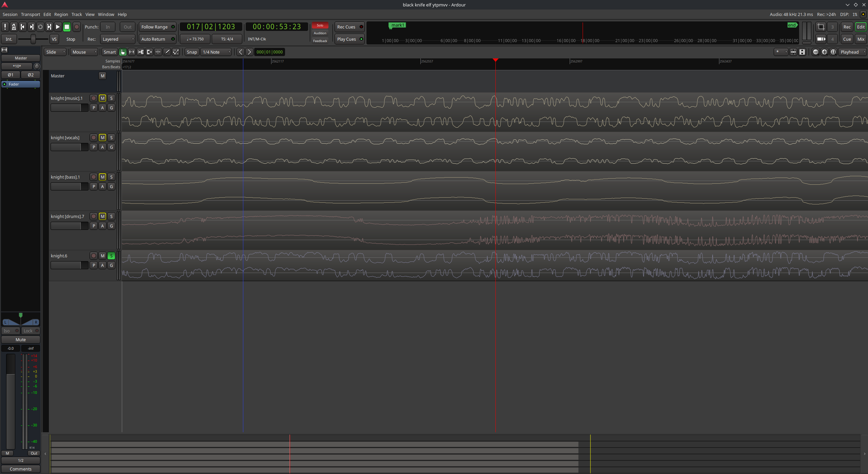Toggle Rec Cues button
The height and width of the screenshot is (474, 868).
tap(350, 27)
